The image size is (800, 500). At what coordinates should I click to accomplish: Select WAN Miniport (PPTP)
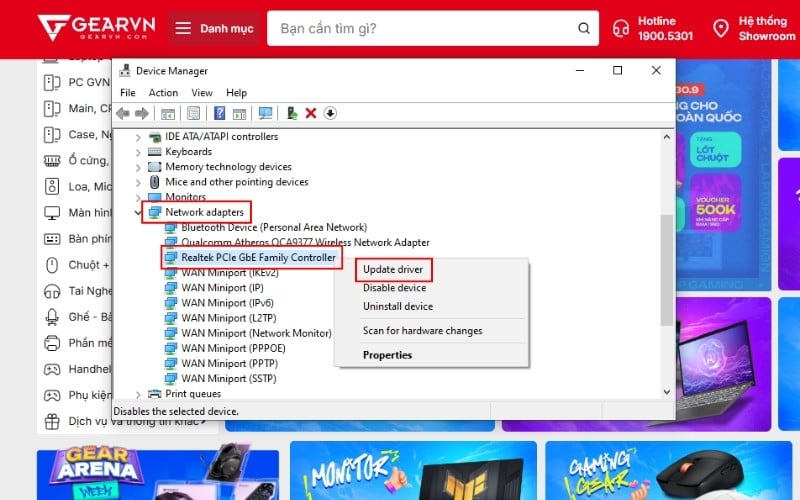tap(230, 363)
